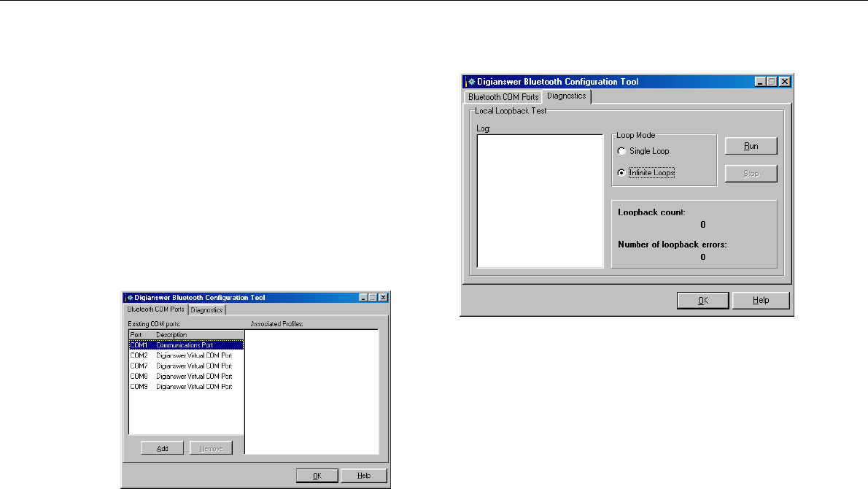Select COM9 Digianswer Virtual COM Port row
Screen dimensions: 868x489
point(186,387)
